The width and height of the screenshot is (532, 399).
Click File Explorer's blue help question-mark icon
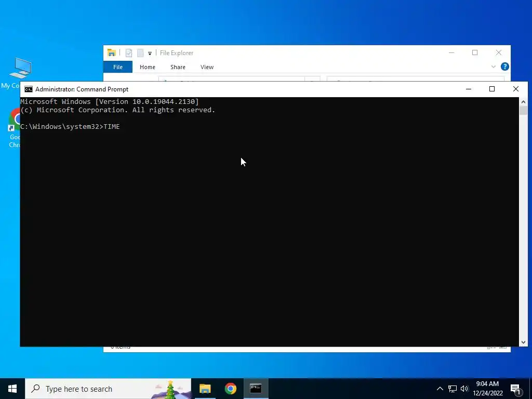click(x=505, y=66)
